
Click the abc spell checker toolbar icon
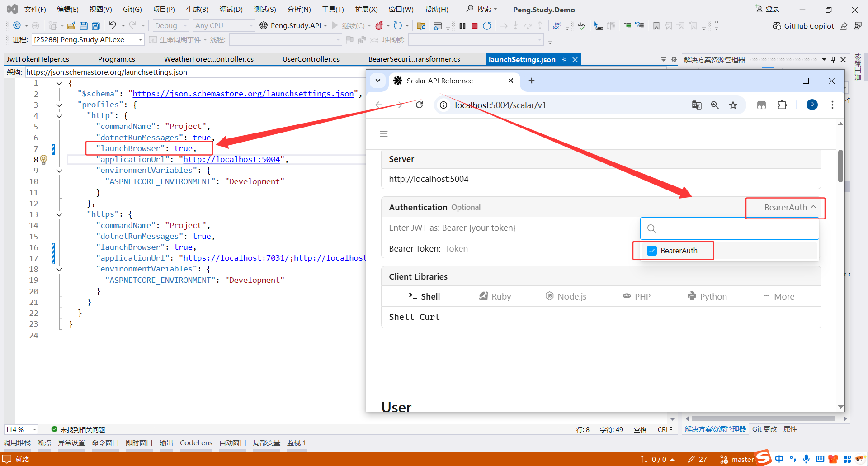pyautogui.click(x=582, y=26)
